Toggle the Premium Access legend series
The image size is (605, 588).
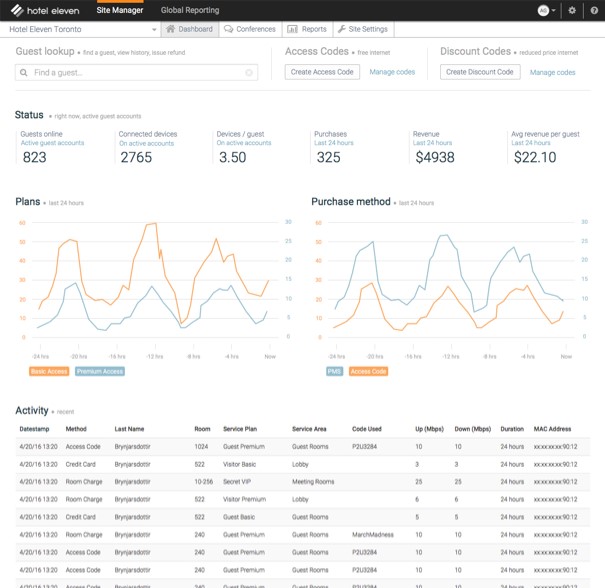coord(100,371)
